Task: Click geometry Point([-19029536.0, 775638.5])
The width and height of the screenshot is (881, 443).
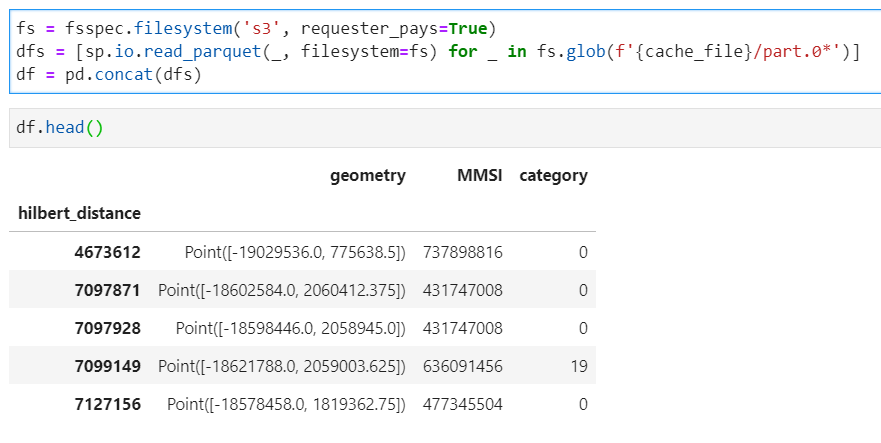Action: tap(295, 252)
